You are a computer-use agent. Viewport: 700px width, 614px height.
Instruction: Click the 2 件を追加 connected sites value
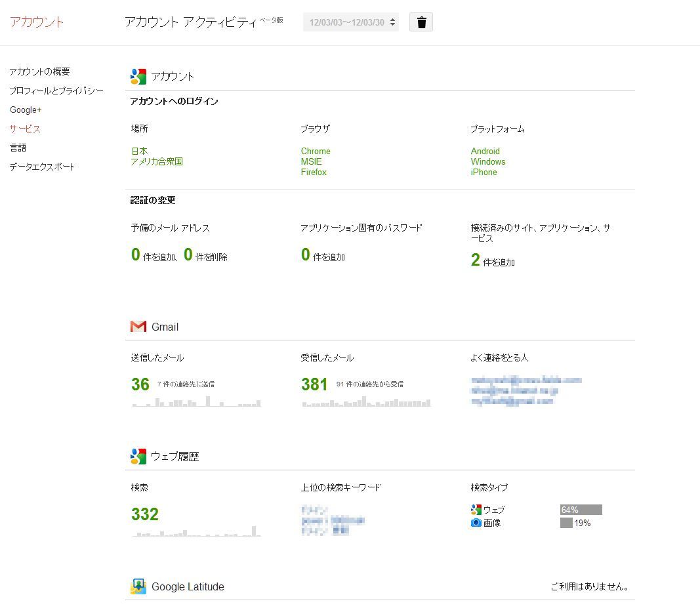coord(493,260)
